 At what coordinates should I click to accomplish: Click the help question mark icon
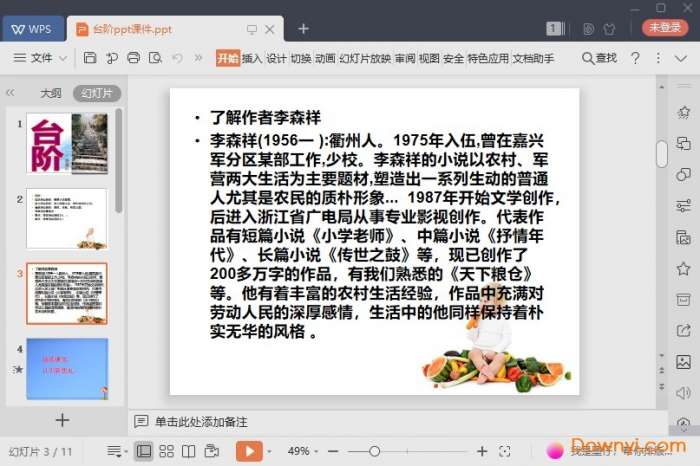tap(635, 58)
